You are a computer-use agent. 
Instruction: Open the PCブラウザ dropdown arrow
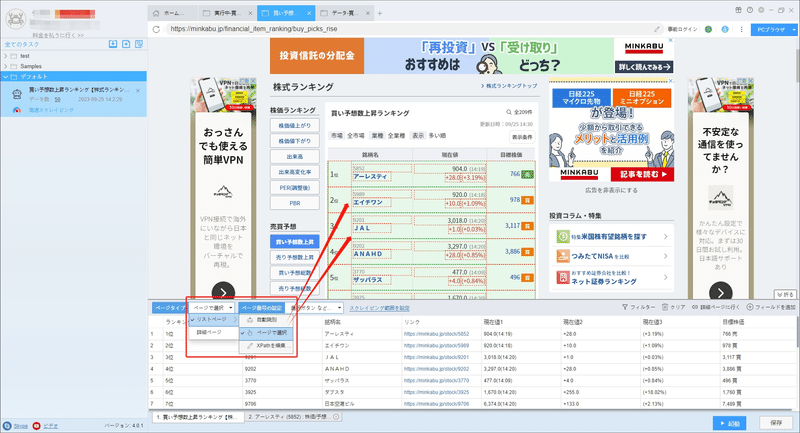click(794, 30)
